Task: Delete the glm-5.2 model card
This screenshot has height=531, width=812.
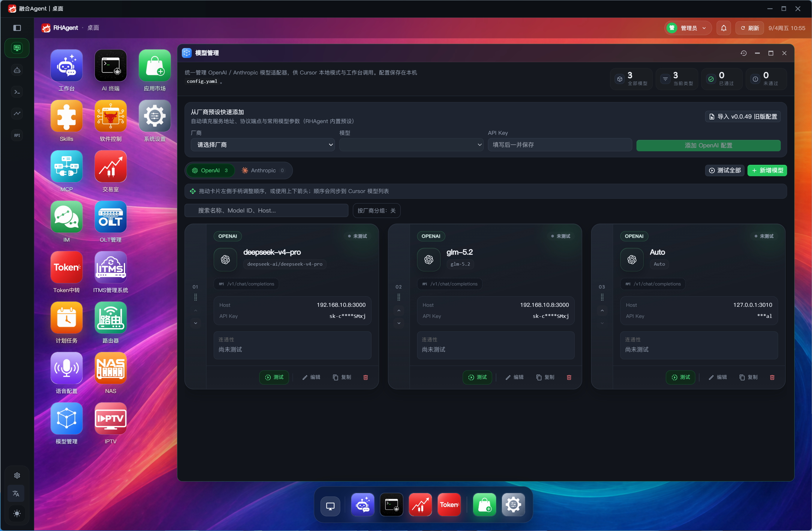Action: (569, 377)
